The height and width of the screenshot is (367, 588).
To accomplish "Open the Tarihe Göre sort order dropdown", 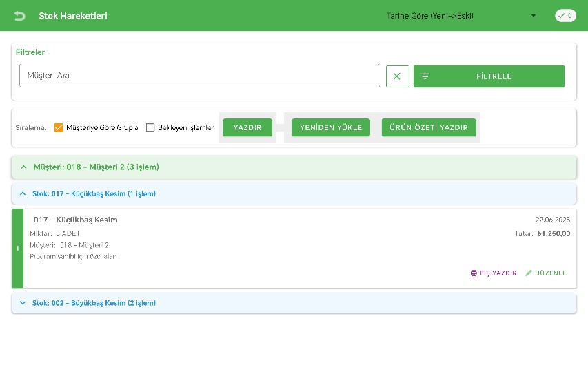I will [x=460, y=16].
